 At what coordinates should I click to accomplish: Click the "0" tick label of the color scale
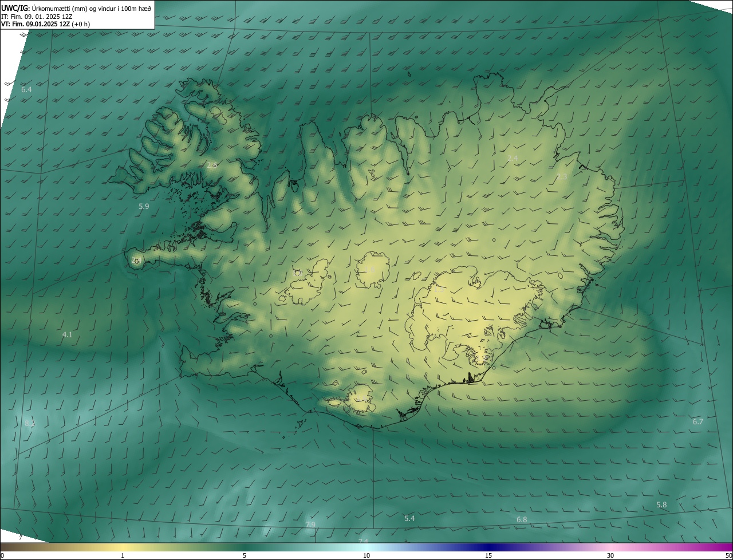click(x=2, y=555)
